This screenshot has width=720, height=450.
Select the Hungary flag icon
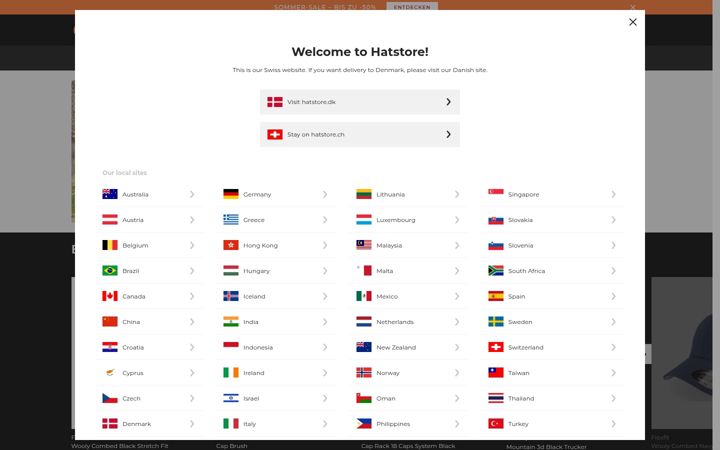pyautogui.click(x=231, y=271)
